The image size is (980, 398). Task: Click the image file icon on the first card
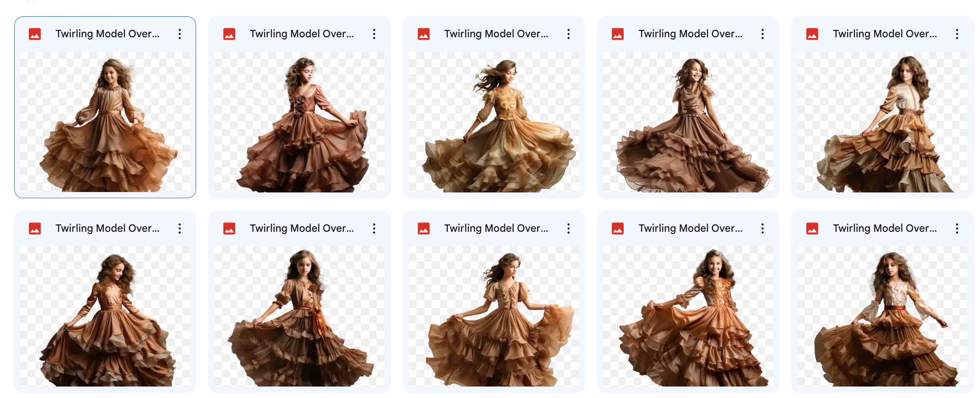(35, 34)
